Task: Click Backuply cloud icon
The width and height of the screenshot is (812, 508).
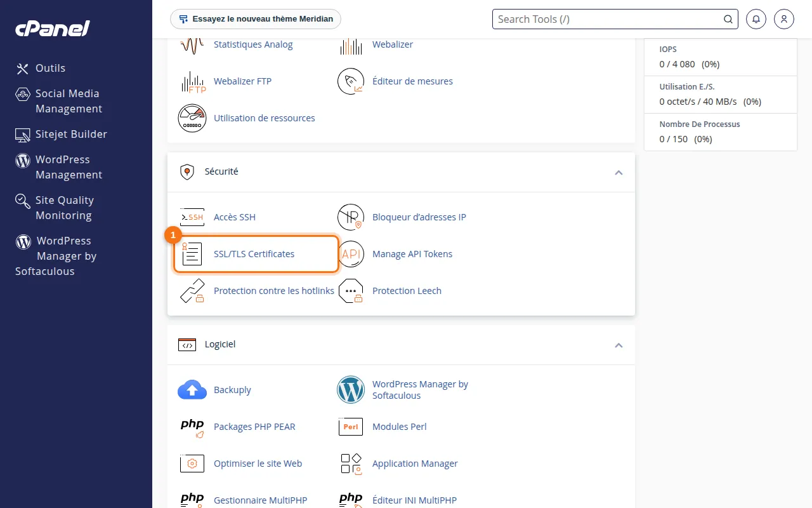Action: point(192,390)
